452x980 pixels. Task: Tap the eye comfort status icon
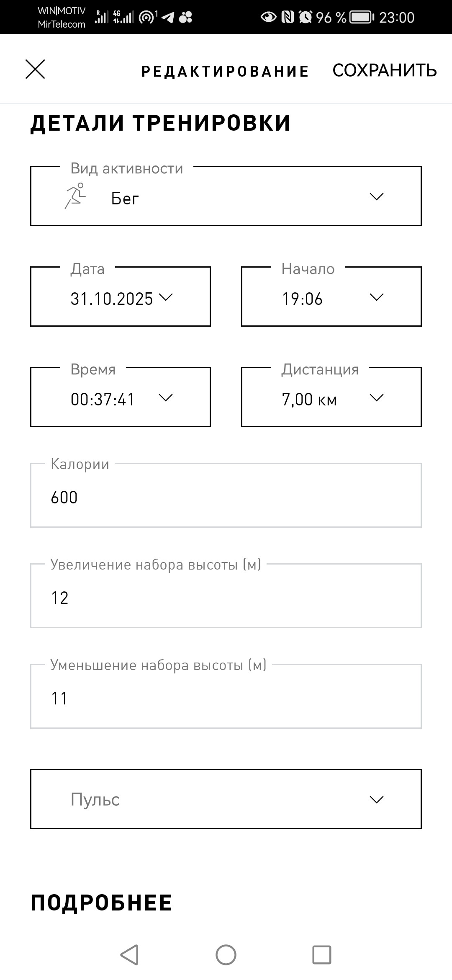pyautogui.click(x=268, y=17)
